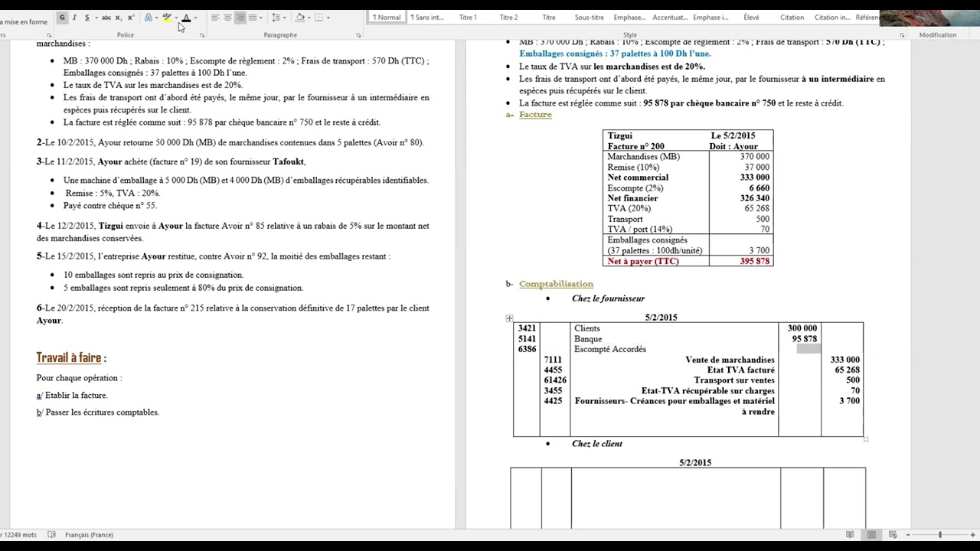This screenshot has width=980, height=551.
Task: Apply the Citation style
Action: pyautogui.click(x=792, y=18)
